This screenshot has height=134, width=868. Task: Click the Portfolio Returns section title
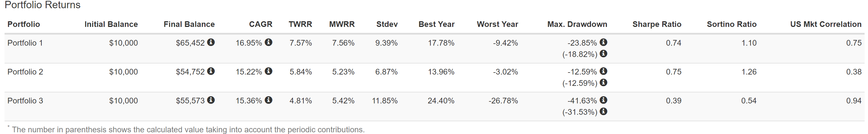click(x=43, y=5)
